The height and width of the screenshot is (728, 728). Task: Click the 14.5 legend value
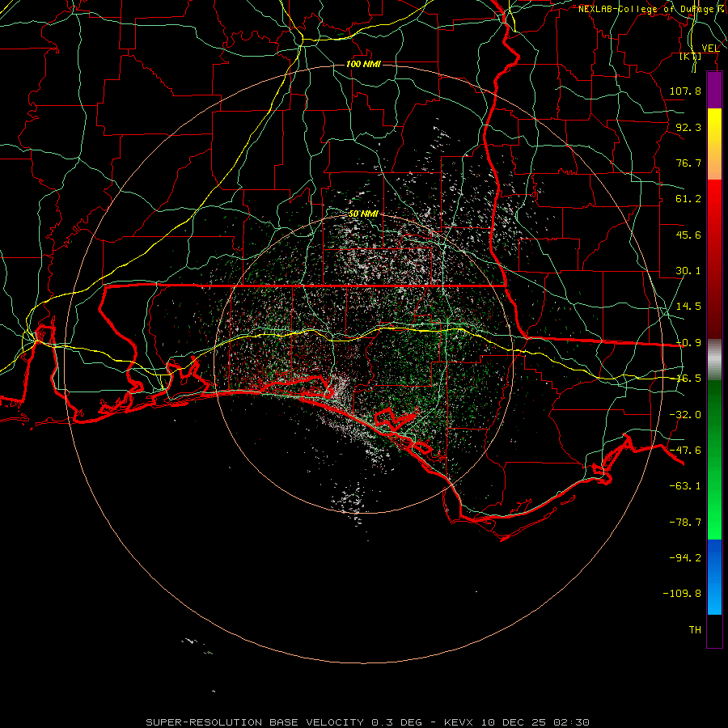[688, 307]
